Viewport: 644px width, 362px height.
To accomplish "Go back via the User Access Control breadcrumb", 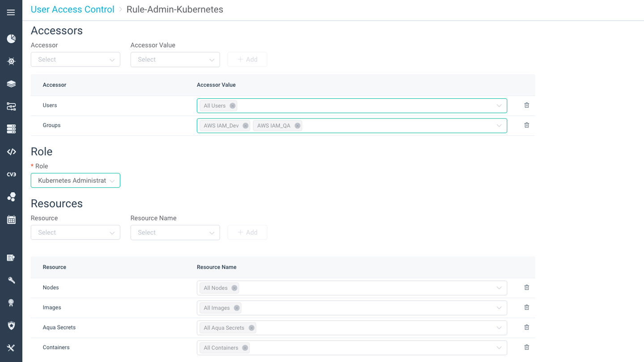I will (x=72, y=9).
